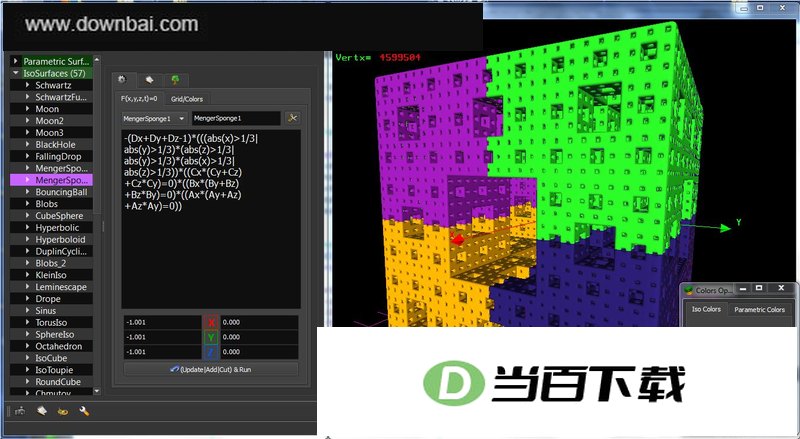Run with (Update|Add|Cut) & Run button
Image resolution: width=800 pixels, height=439 pixels.
pos(211,370)
